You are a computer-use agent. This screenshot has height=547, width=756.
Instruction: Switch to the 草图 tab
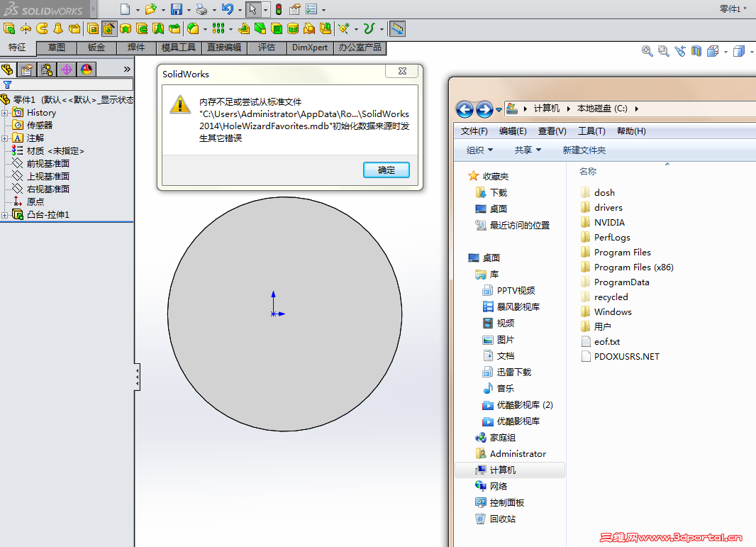pyautogui.click(x=57, y=48)
